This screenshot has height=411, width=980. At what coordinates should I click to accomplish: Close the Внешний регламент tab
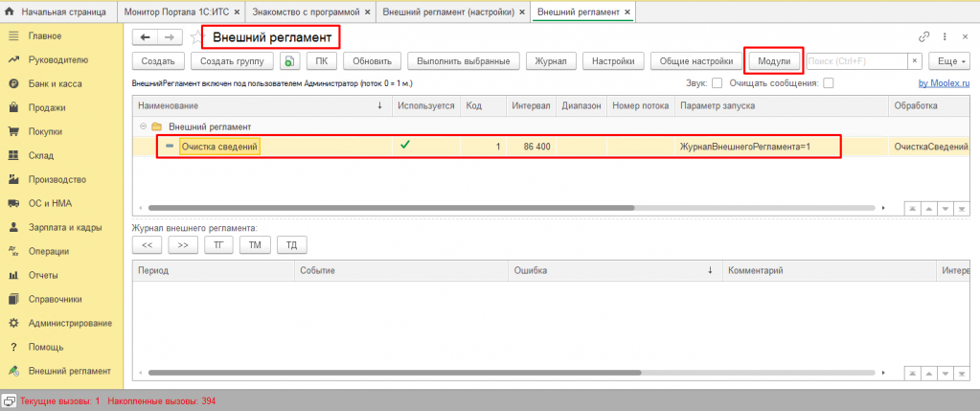click(x=627, y=11)
